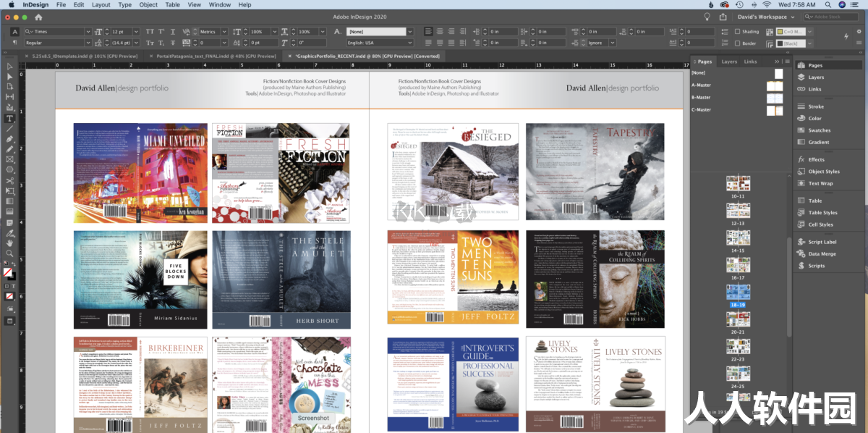Activate the Type tool
This screenshot has width=868, height=433.
tap(9, 118)
